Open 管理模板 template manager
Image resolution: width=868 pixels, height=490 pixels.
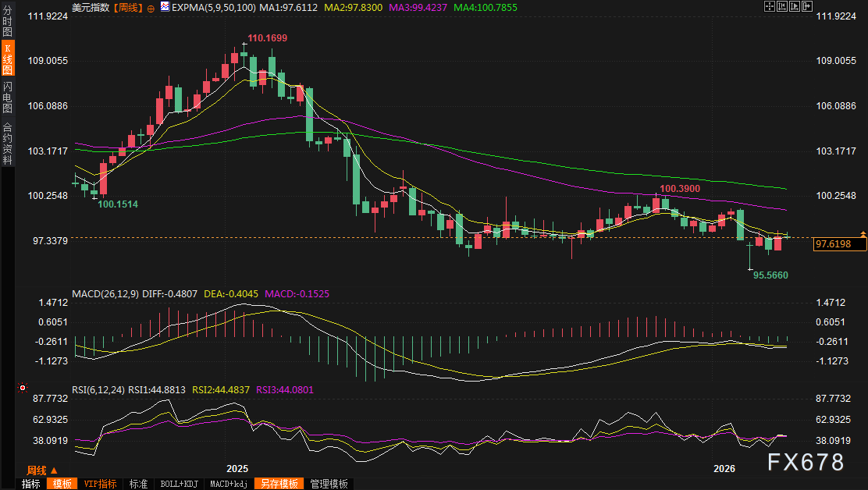(329, 484)
